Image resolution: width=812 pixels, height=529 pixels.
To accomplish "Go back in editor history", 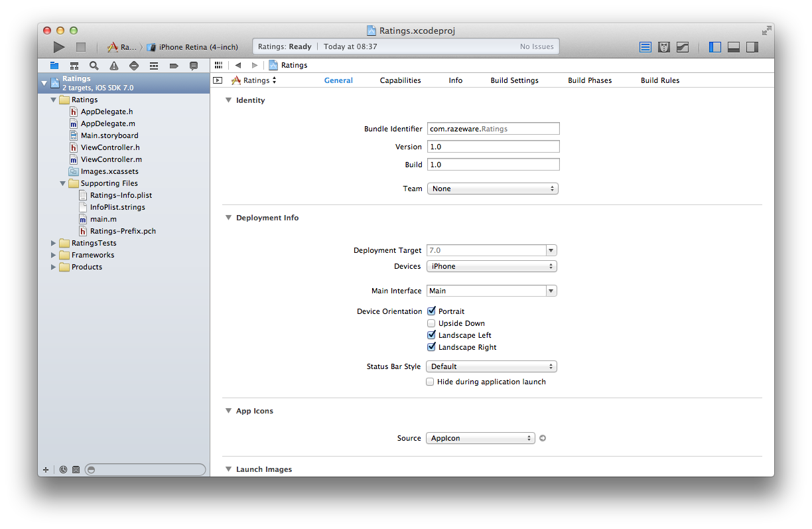I will (238, 65).
